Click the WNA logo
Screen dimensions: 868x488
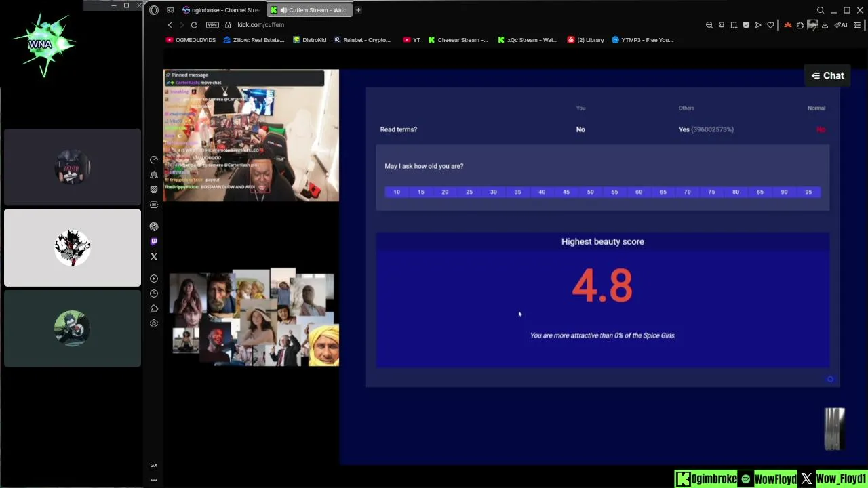(x=42, y=44)
